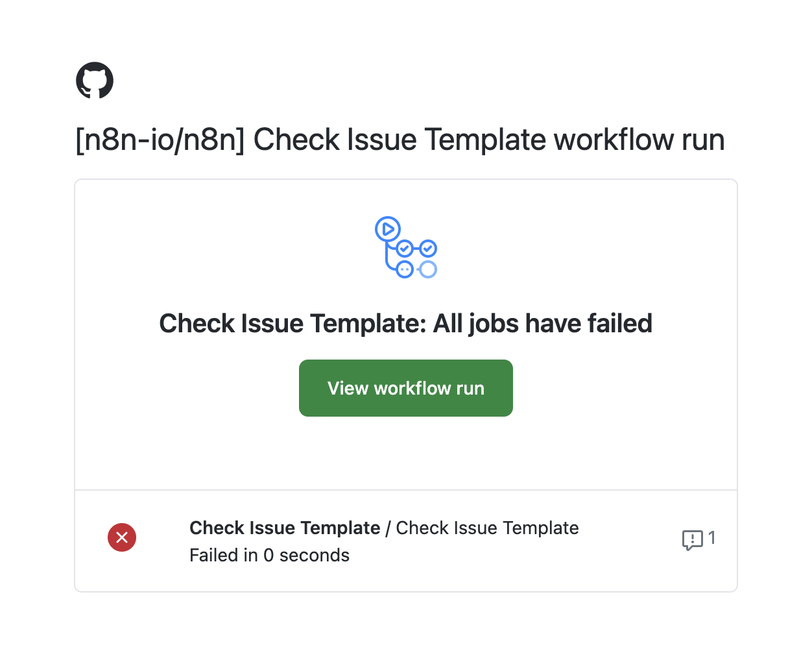Viewport: 812px width, 649px height.
Task: Click the slash separator in the job row
Action: (x=388, y=529)
